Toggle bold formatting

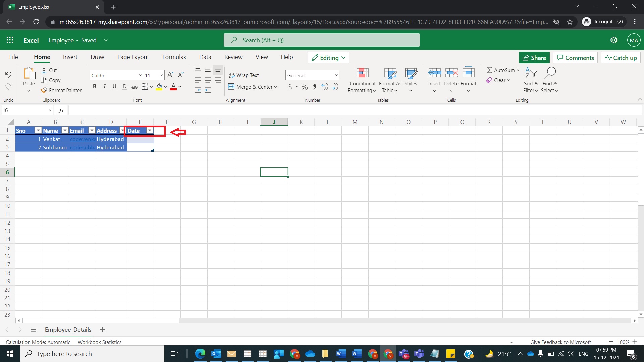[x=94, y=87]
